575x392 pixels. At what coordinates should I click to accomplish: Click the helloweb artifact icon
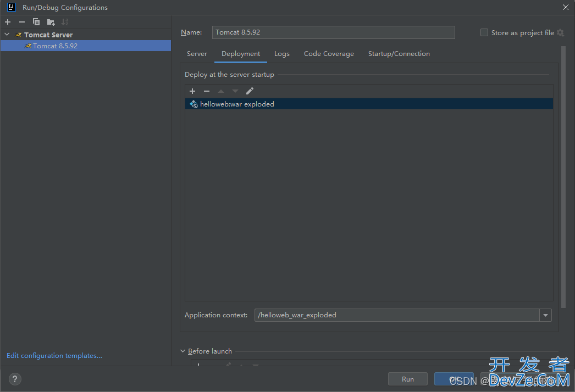tap(193, 104)
